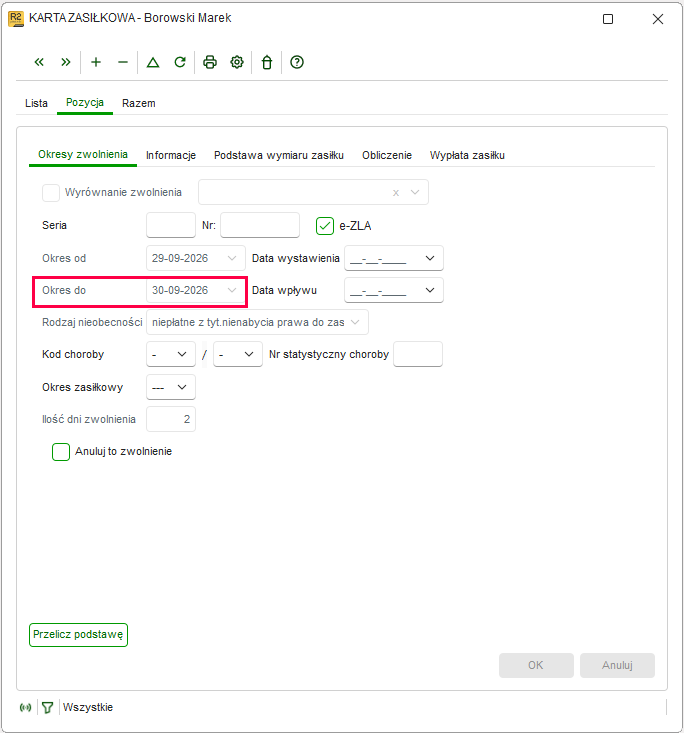Focus the Seria input field
Screen dimensions: 684x733
[171, 225]
